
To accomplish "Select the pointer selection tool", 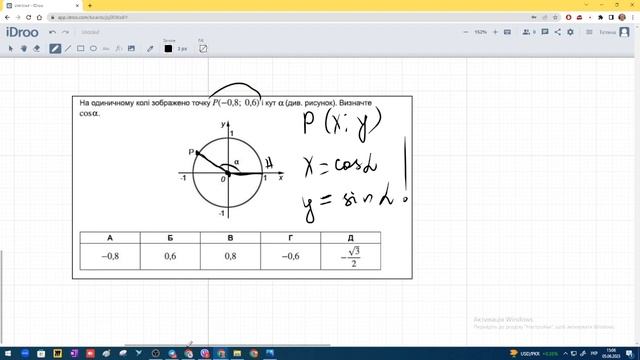I will [11, 49].
